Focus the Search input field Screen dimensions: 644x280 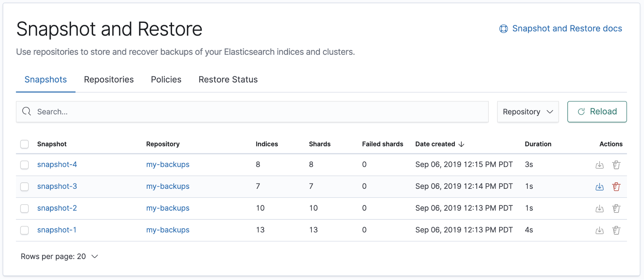click(x=258, y=112)
